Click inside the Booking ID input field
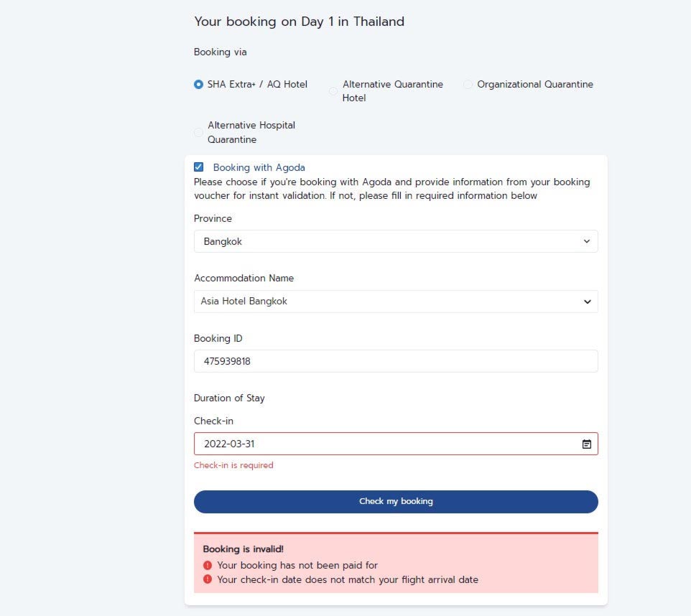Image resolution: width=691 pixels, height=616 pixels. tap(395, 361)
